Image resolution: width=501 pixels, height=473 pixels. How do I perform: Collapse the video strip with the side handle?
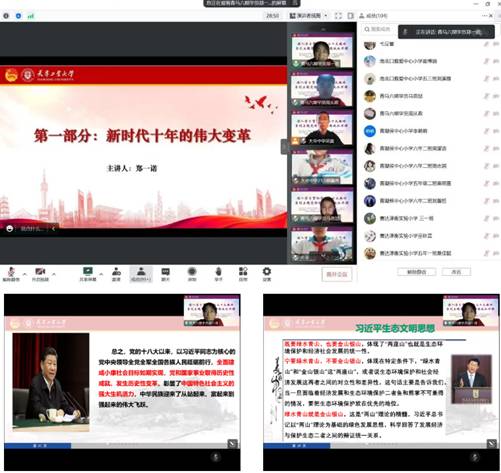pos(284,147)
